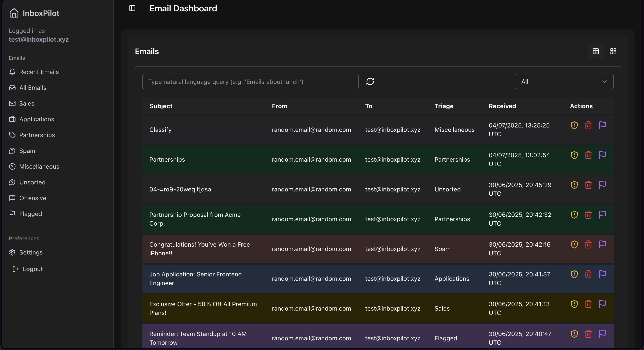
Task: Open Flagged category in sidebar
Action: (x=25, y=214)
